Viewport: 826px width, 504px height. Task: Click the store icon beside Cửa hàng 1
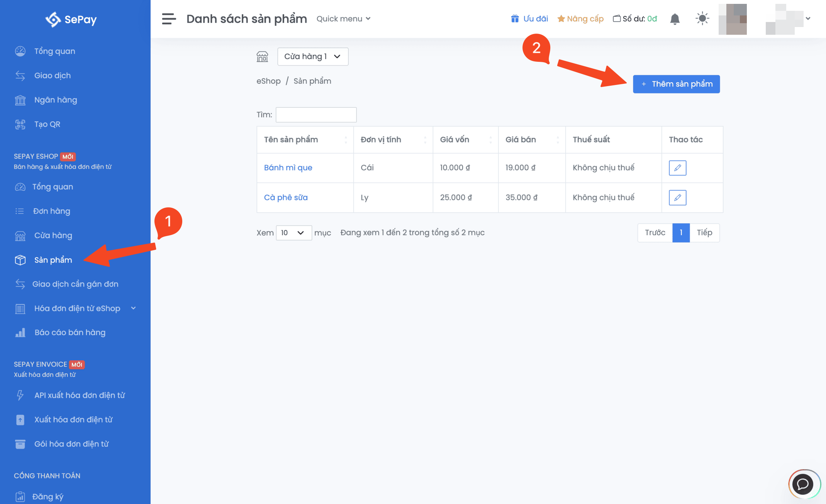tap(262, 57)
